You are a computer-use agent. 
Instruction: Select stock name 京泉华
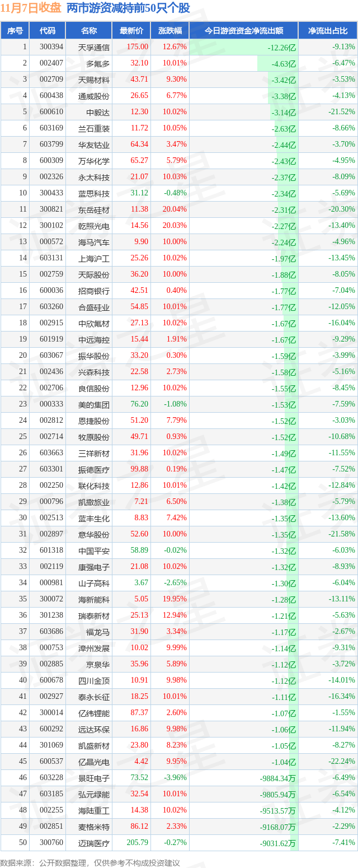tap(98, 664)
